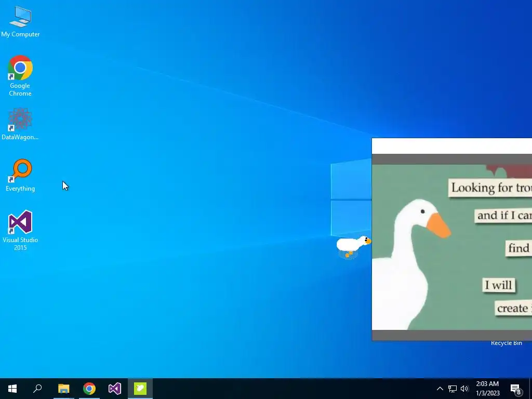This screenshot has width=532, height=399.
Task: Select the Google Chrome desktop shortcut
Action: [x=20, y=76]
